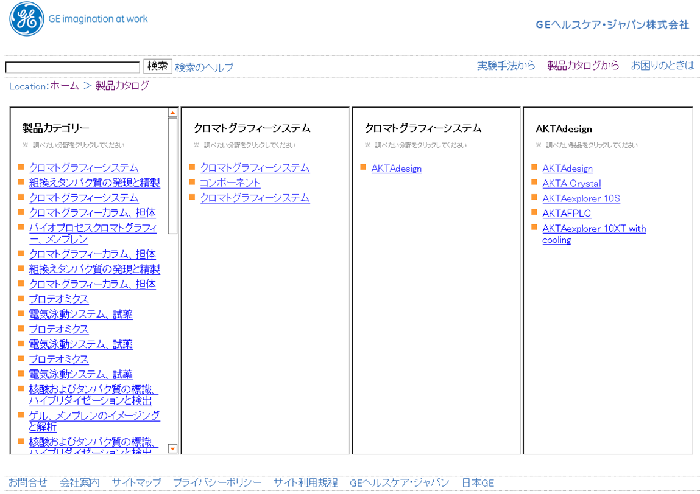Open the 会社案内 footer link
The height and width of the screenshot is (494, 700).
pyautogui.click(x=79, y=482)
